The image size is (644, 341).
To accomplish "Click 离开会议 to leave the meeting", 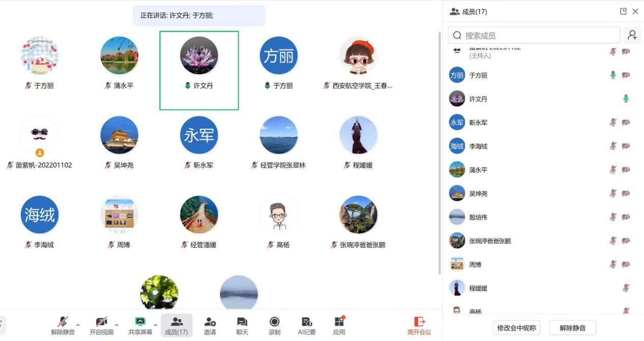I will point(419,325).
